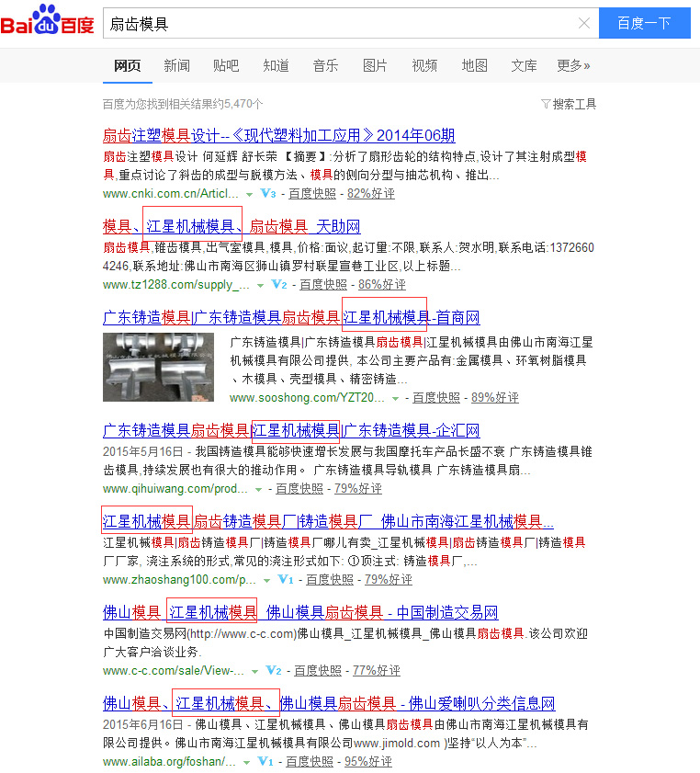Expand dropdown arrow next to www.c-c.com URL
Image resolution: width=700 pixels, height=773 pixels.
[x=254, y=672]
